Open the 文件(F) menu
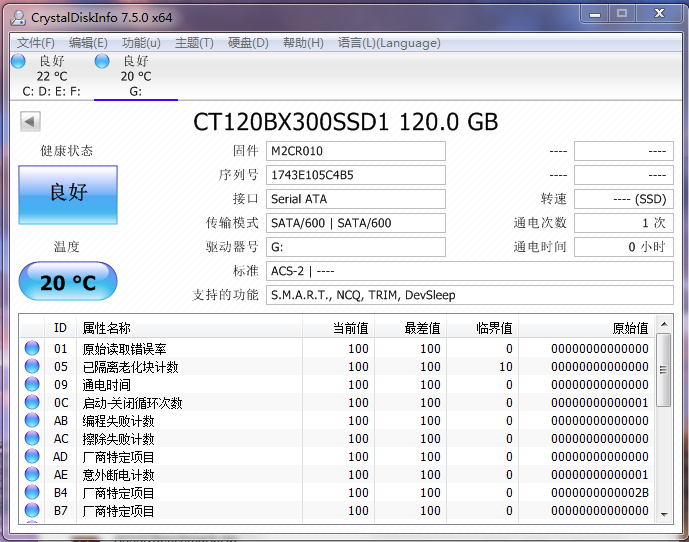 pos(36,43)
